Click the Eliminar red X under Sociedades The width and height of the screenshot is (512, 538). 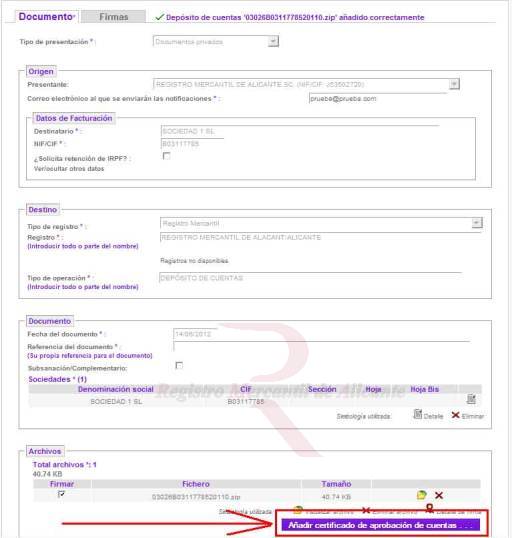(x=455, y=415)
